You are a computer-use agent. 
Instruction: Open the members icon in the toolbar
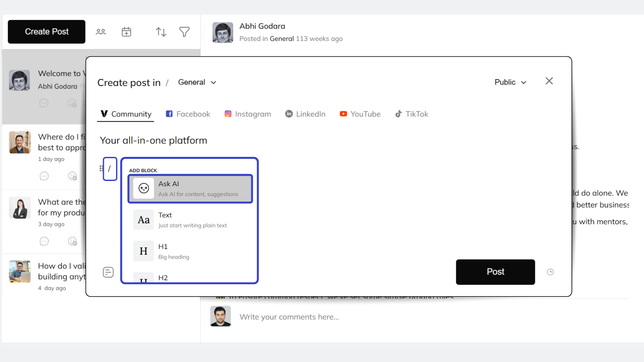pyautogui.click(x=101, y=32)
